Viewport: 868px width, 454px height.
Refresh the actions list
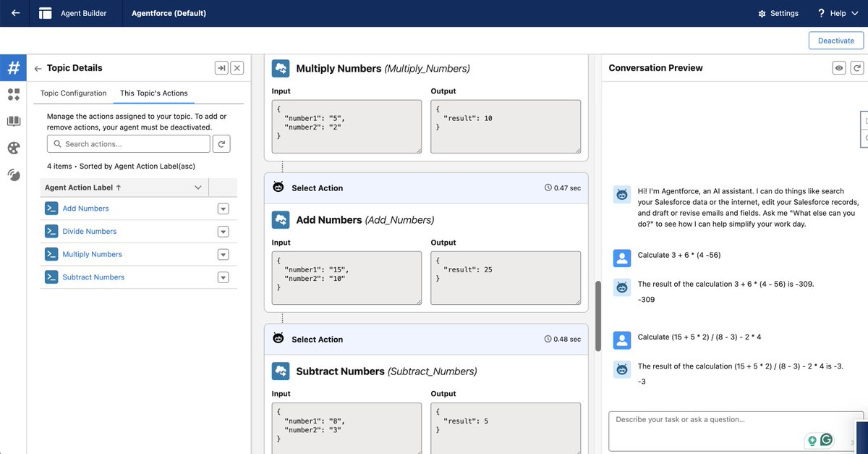tap(222, 143)
